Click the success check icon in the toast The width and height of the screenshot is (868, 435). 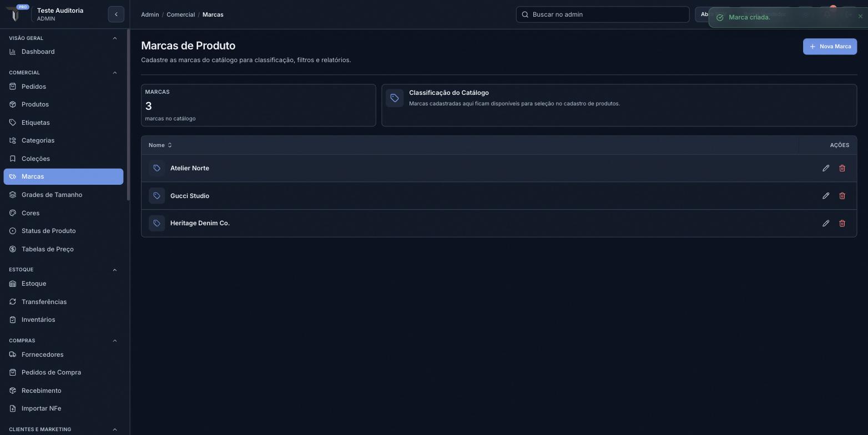point(720,17)
